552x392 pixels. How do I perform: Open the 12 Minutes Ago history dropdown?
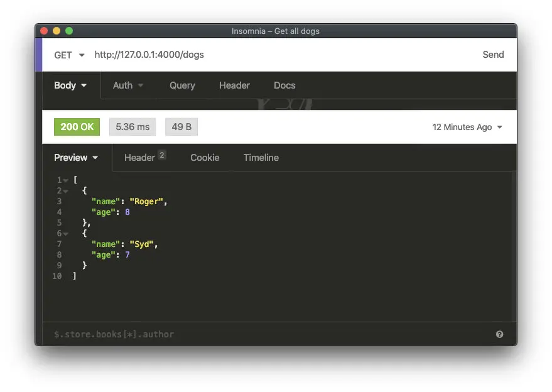tap(467, 127)
